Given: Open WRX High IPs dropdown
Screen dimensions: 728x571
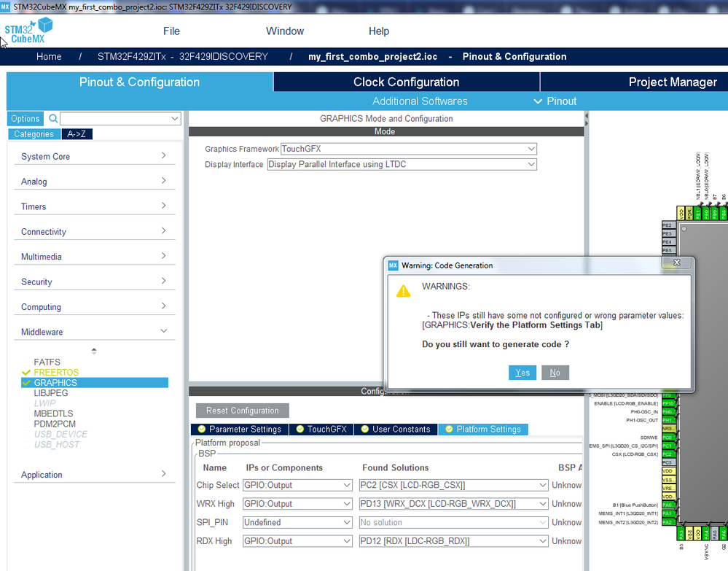Looking at the screenshot, I should 297,504.
